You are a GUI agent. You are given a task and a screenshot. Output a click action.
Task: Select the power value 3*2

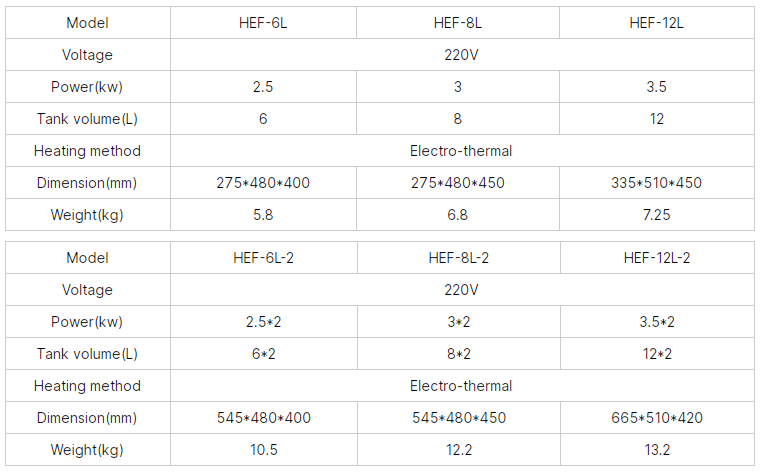tap(459, 322)
